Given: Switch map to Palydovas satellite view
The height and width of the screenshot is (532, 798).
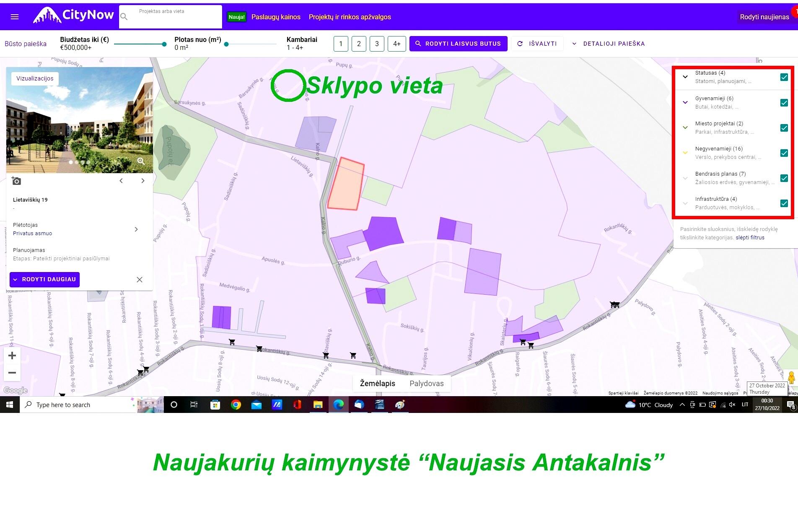Looking at the screenshot, I should click(x=426, y=383).
